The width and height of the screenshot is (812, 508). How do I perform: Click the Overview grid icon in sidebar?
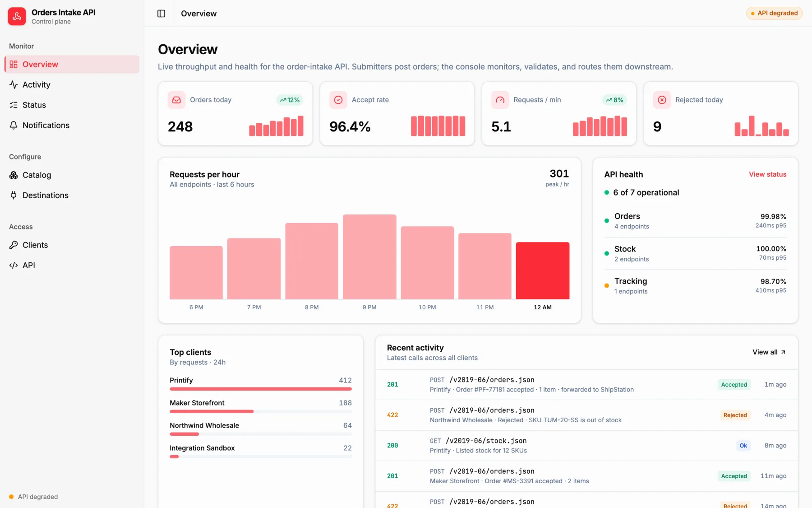pos(14,65)
